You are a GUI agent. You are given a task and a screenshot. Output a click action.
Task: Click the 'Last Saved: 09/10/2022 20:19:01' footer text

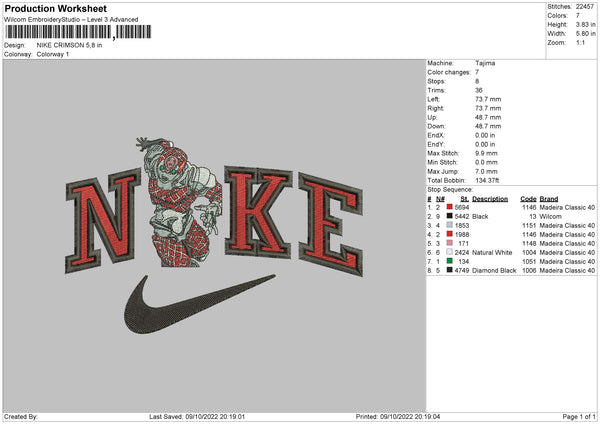tap(197, 416)
